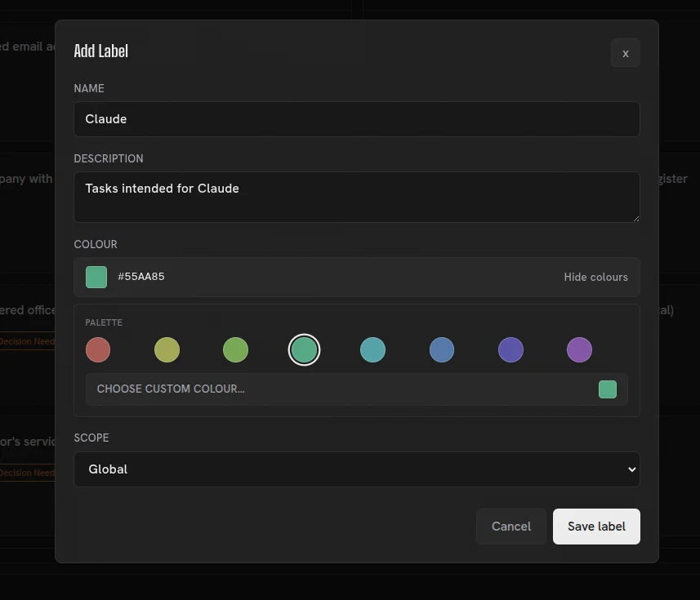700x600 pixels.
Task: Open Choose Custom Colour picker
Action: click(x=357, y=389)
